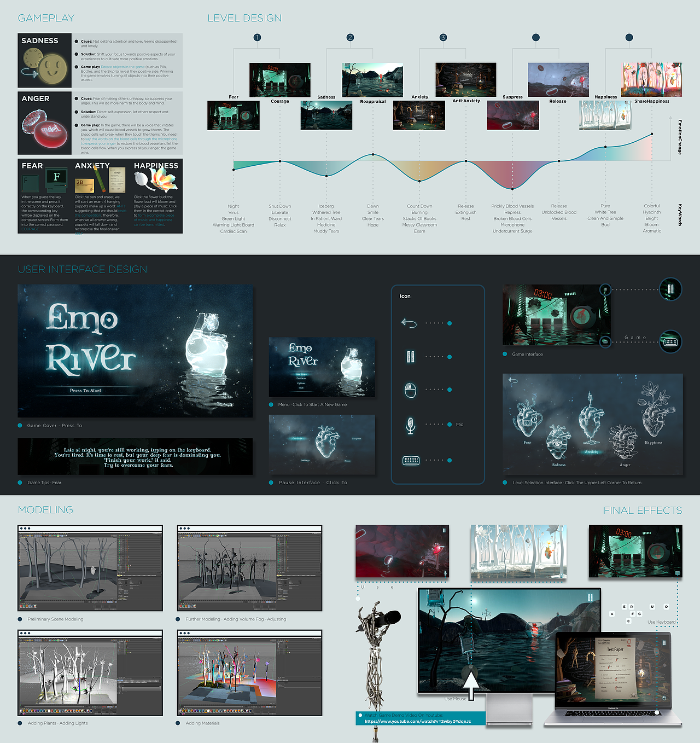Viewport: 700px width, 743px height.
Task: Click Chapters in the Pause Interface screen
Action: [357, 439]
